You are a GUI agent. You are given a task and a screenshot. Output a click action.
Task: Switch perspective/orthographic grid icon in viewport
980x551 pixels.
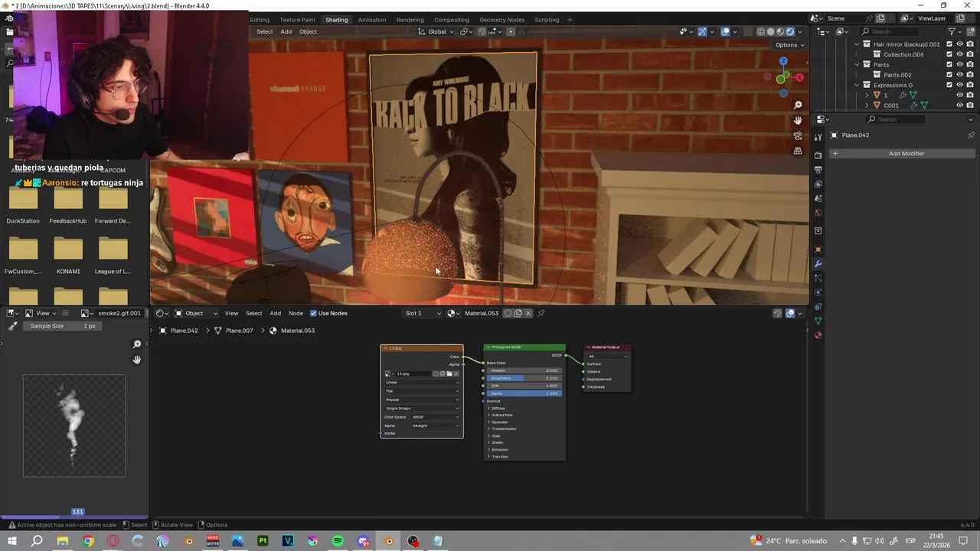click(798, 151)
